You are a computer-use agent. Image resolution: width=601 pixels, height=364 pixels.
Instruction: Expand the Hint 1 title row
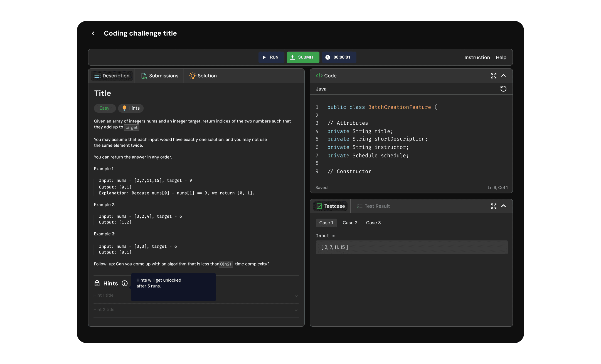tap(296, 296)
